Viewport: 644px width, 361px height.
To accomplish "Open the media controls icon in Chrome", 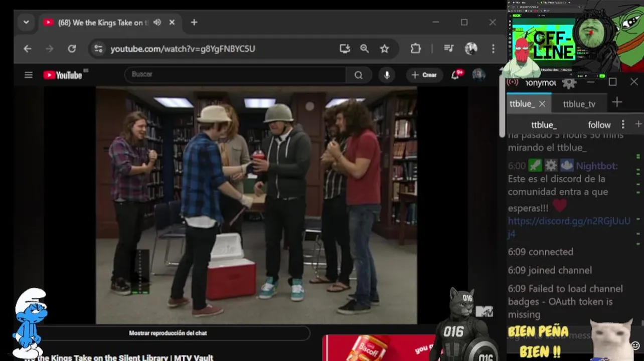I will (x=448, y=49).
